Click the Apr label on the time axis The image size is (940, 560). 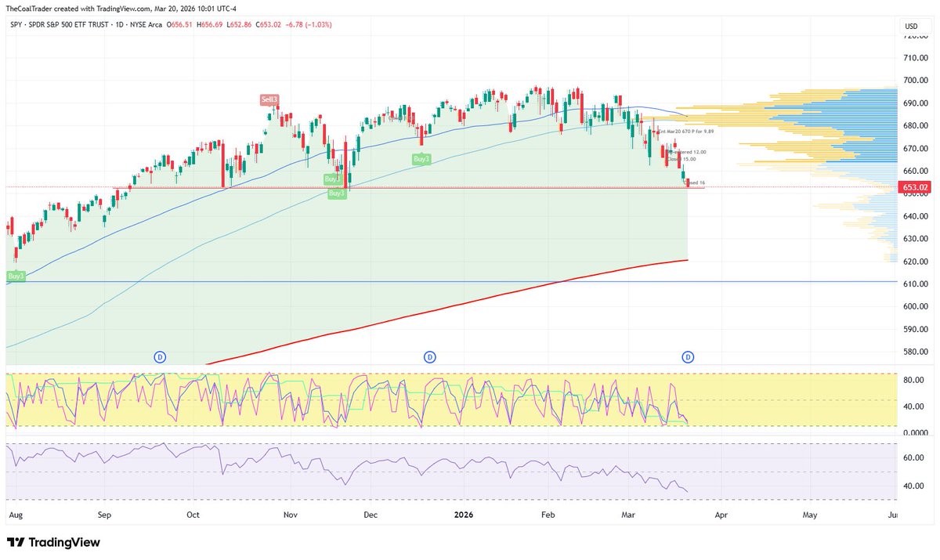721,515
